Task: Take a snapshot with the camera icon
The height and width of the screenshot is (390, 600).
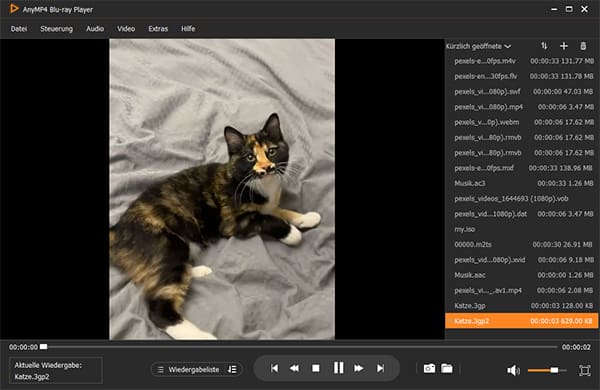Action: (x=429, y=368)
